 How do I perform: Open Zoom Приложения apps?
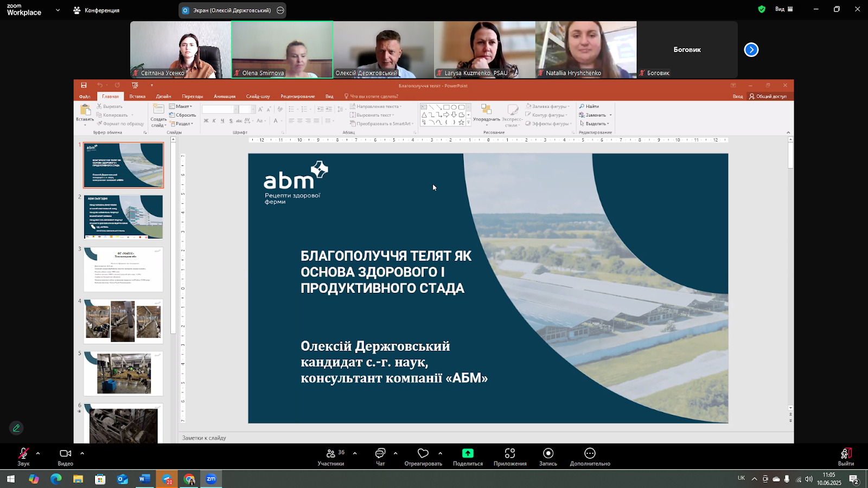510,457
